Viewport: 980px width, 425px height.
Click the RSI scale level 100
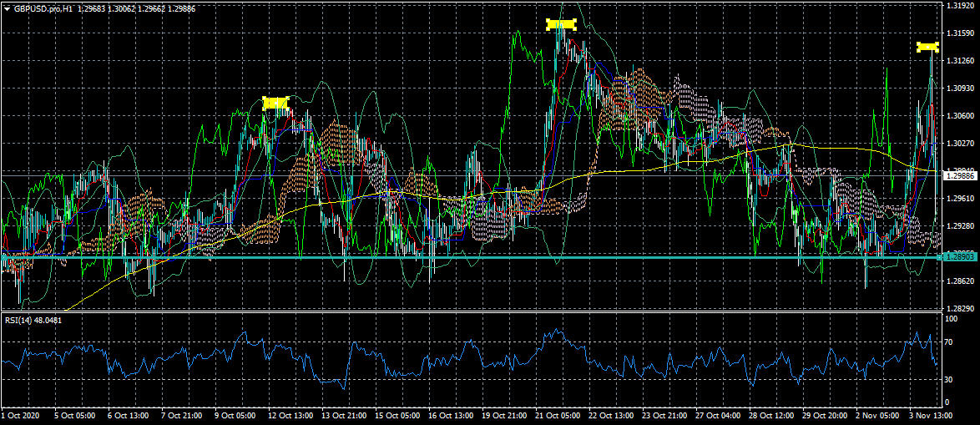(x=952, y=319)
